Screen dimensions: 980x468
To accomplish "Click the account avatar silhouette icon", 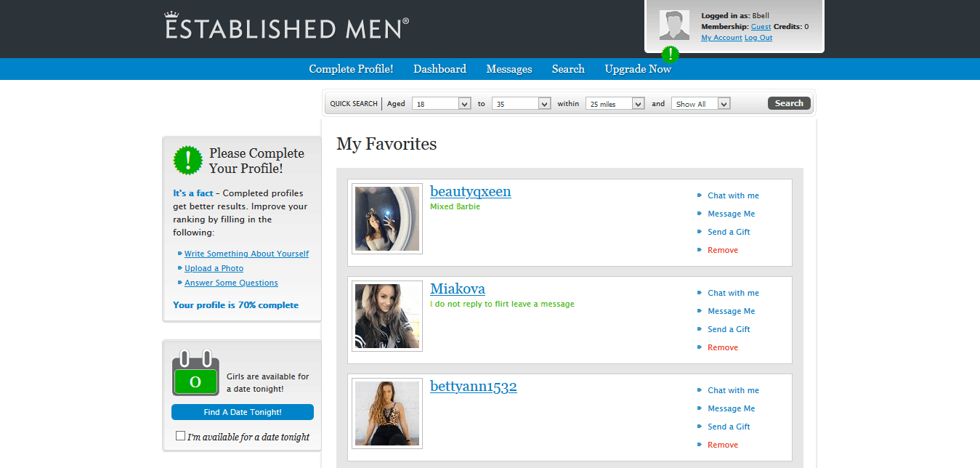I will [674, 25].
